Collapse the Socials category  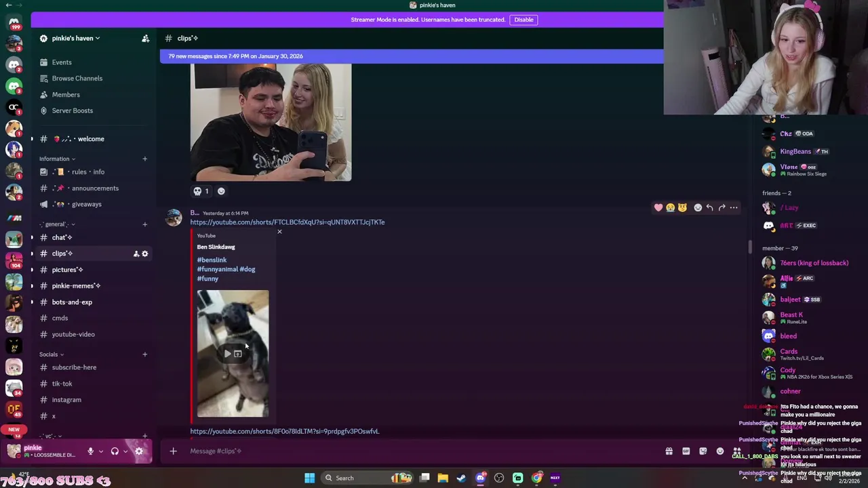click(52, 354)
